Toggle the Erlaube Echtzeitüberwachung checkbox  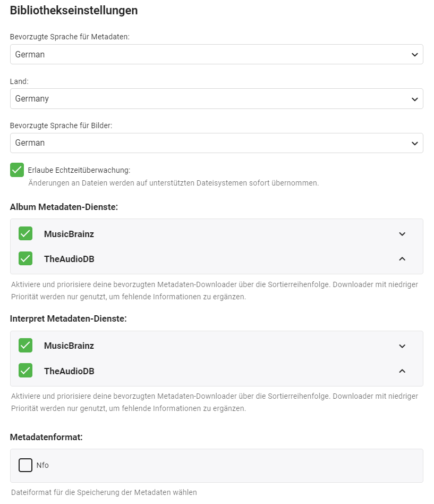pyautogui.click(x=17, y=170)
